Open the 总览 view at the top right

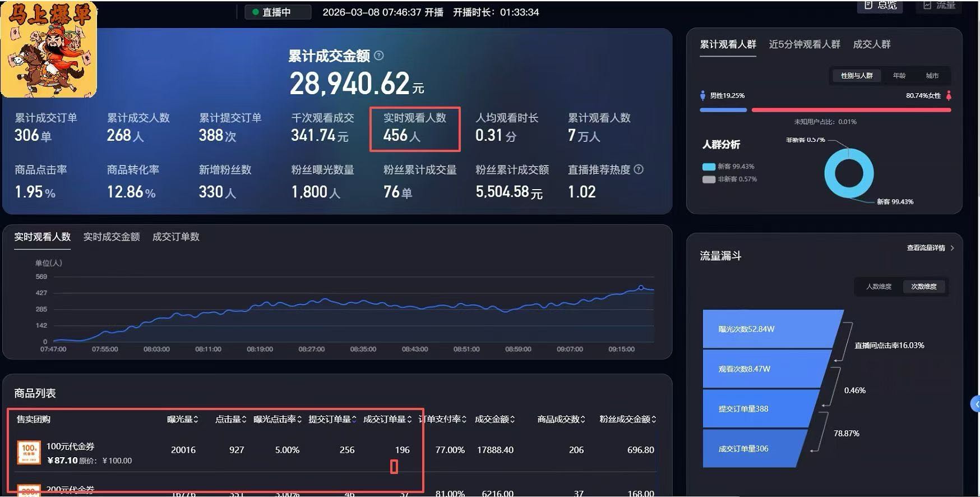(880, 6)
